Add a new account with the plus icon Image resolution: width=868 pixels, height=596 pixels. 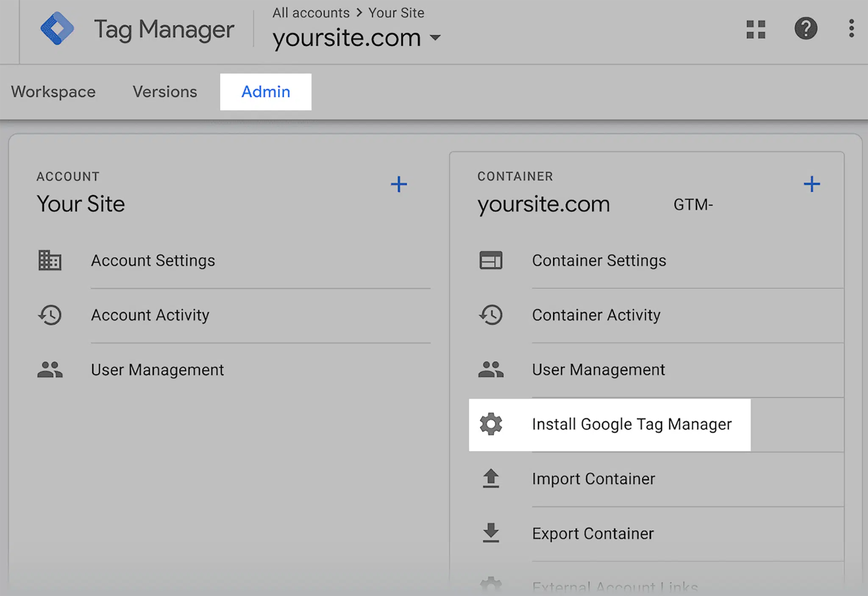(x=399, y=184)
